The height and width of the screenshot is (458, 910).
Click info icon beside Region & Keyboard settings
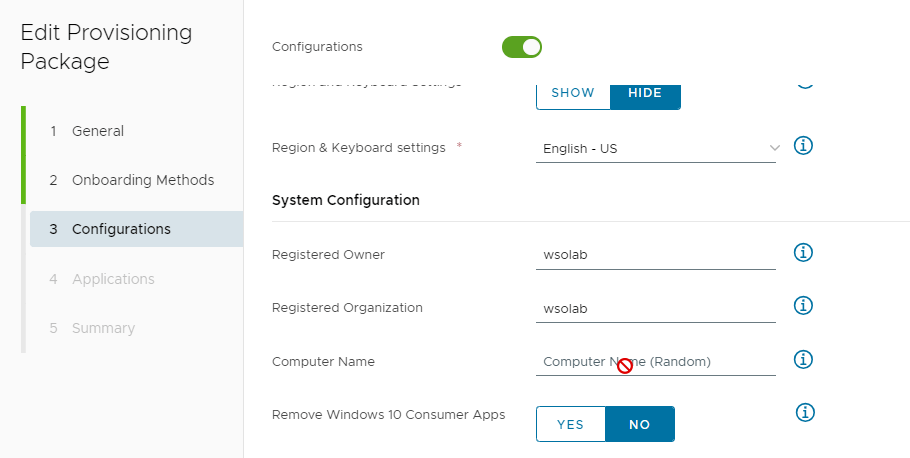(x=803, y=146)
